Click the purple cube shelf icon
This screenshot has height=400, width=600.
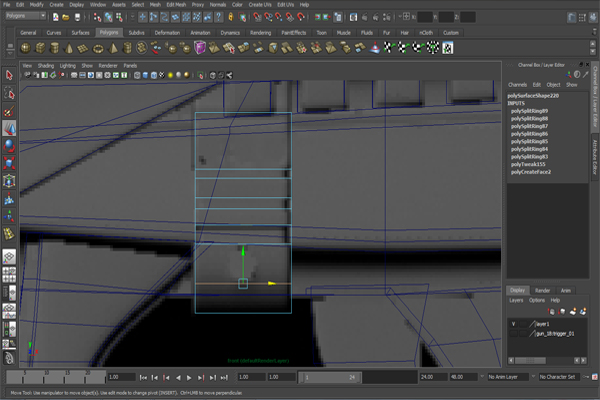[200, 48]
